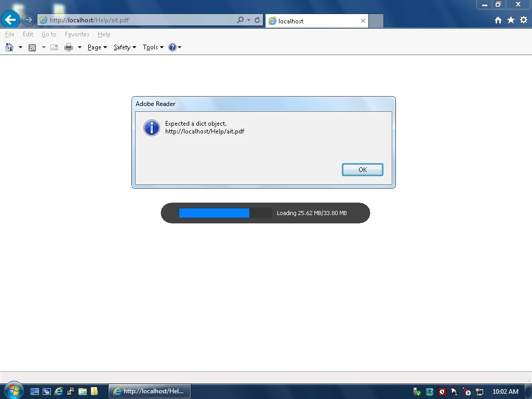The height and width of the screenshot is (399, 532).
Task: Expand the Home button dropdown arrow
Action: 20,47
